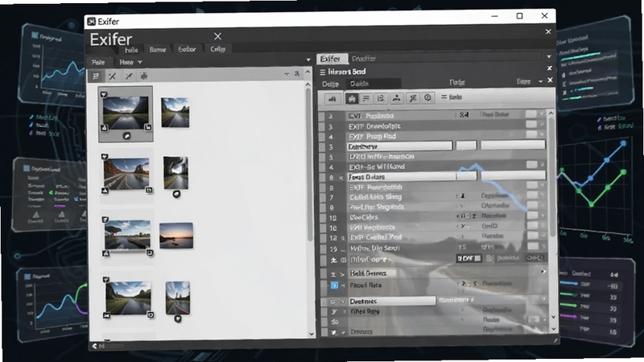The image size is (644, 362).
Task: Tick the checkbox on metadata row 7
Action: (323, 198)
